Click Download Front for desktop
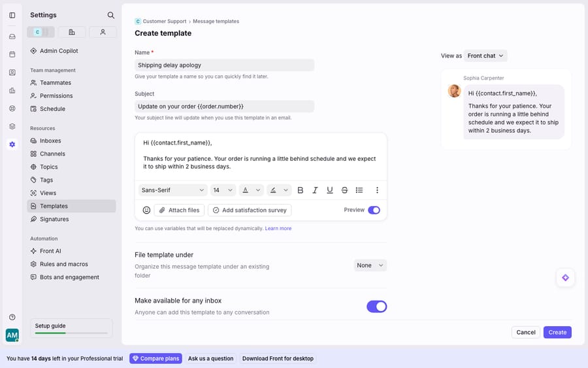Viewport: 588px width, 368px height. [x=278, y=359]
